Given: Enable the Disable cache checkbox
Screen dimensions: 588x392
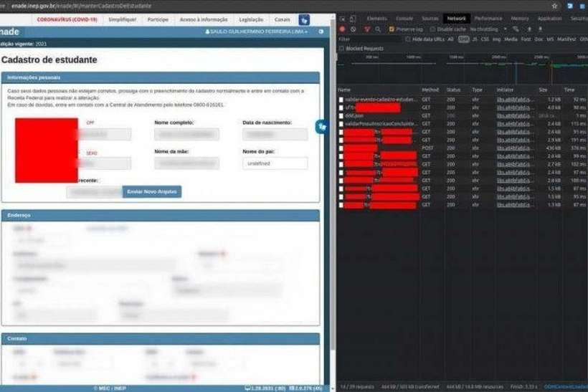Looking at the screenshot, I should (x=432, y=29).
